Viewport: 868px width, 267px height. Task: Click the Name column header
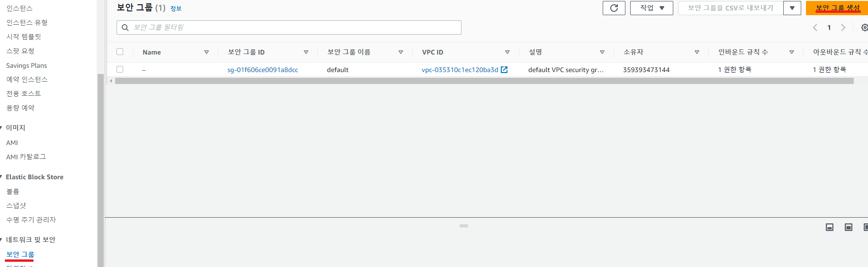tap(152, 52)
